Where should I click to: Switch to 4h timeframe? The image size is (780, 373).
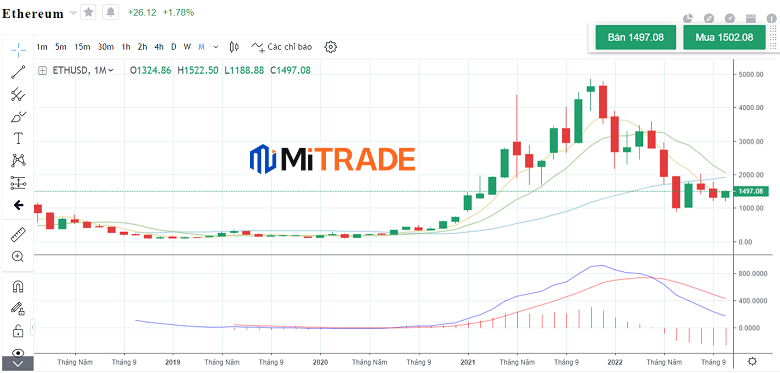coord(159,47)
